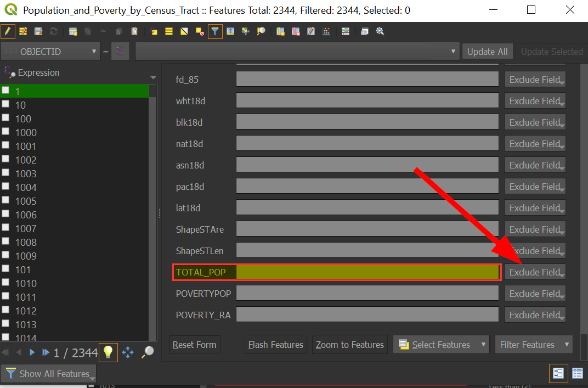The width and height of the screenshot is (588, 388).
Task: Click inside the POVERTYPOP input field
Action: [x=367, y=294]
